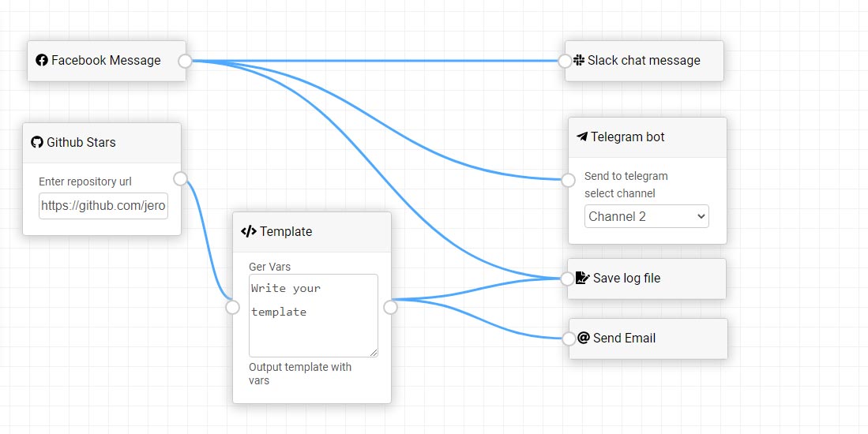This screenshot has height=434, width=868.
Task: Select the Slack chat message input connector
Action: [x=565, y=61]
